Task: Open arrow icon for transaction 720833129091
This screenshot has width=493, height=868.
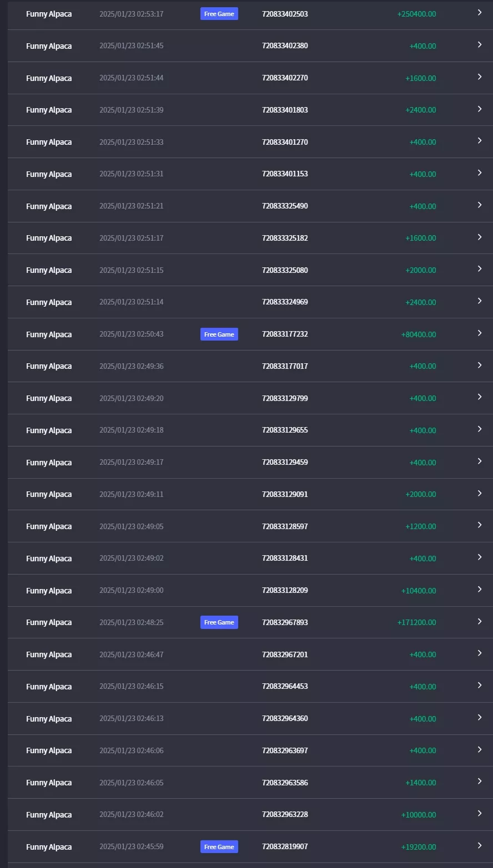Action: 480,493
